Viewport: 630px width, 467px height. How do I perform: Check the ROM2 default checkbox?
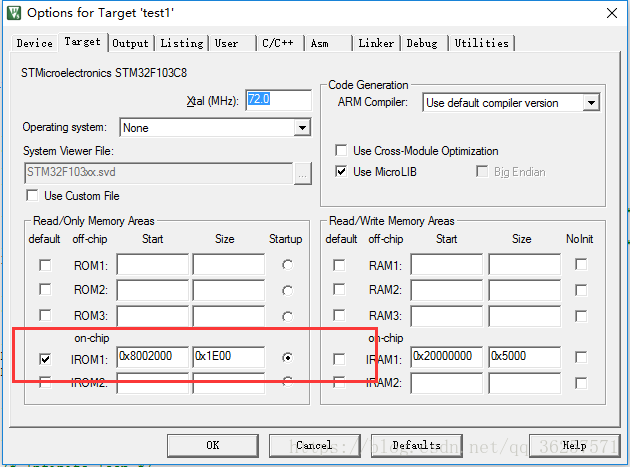coord(45,290)
